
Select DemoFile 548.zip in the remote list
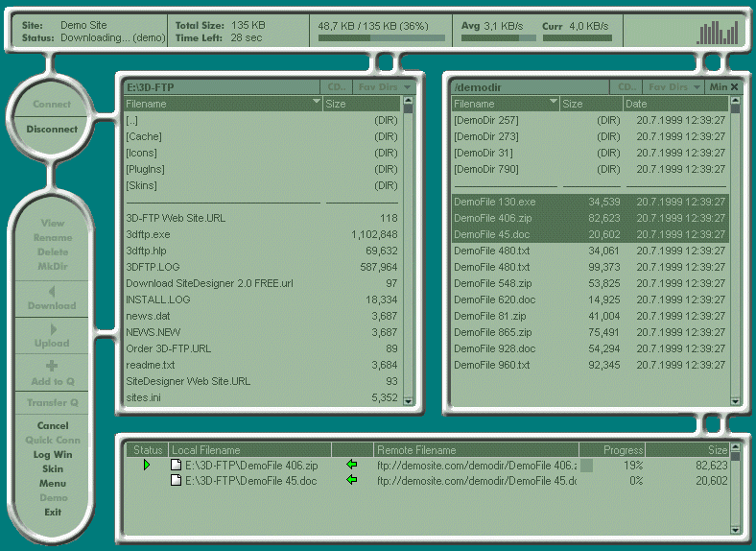tap(590, 283)
